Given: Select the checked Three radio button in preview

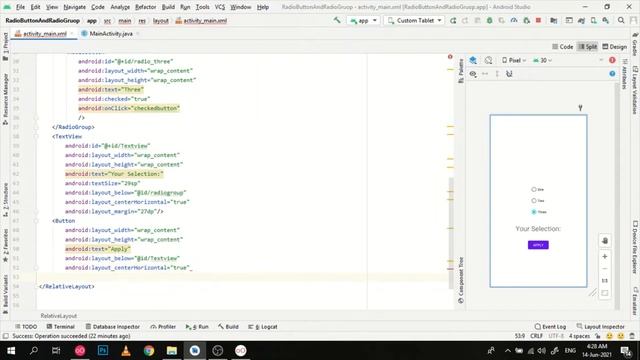Looking at the screenshot, I should 533,212.
